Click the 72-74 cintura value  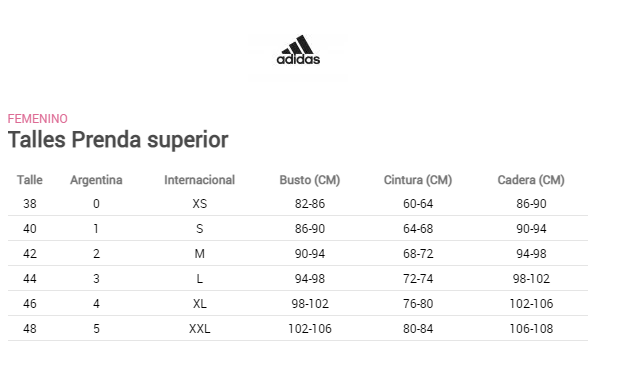(x=418, y=279)
